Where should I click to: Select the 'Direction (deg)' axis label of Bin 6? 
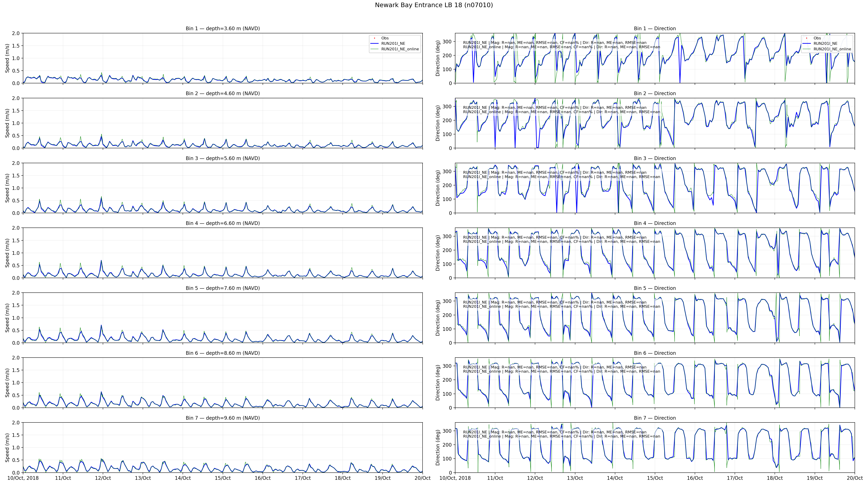(x=438, y=383)
